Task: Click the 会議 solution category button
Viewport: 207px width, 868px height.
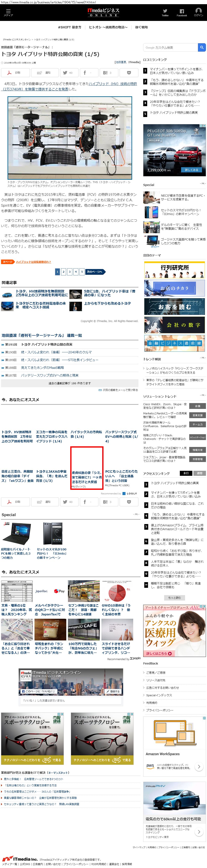Action: (x=198, y=406)
